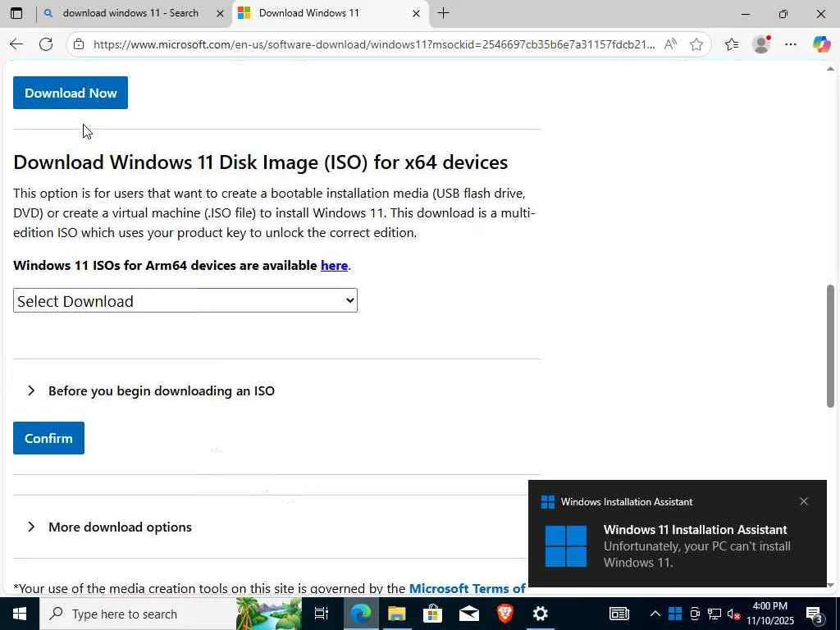Click the Confirm button
840x630 pixels.
point(48,438)
